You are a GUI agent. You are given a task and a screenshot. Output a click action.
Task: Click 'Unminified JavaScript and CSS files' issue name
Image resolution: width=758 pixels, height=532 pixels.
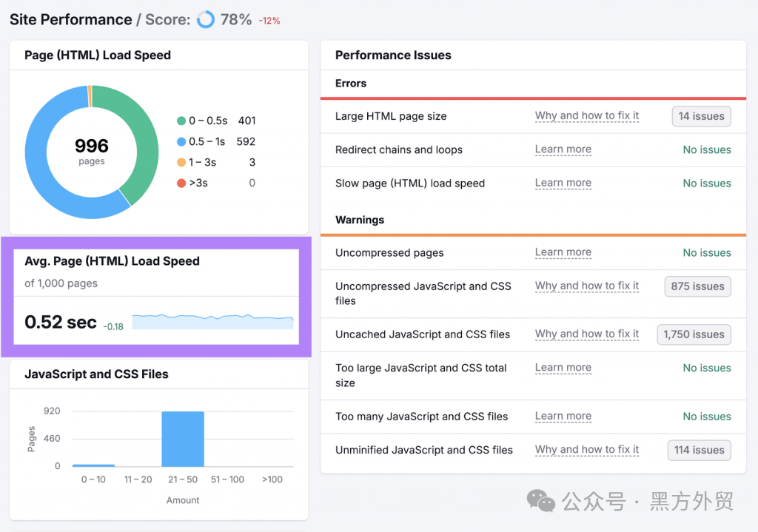pos(424,450)
